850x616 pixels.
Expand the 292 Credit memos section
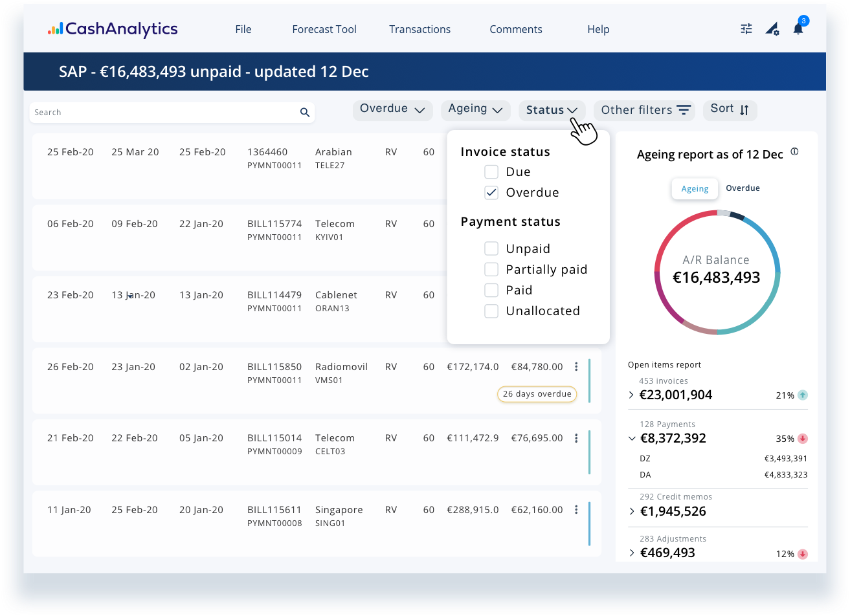point(631,511)
